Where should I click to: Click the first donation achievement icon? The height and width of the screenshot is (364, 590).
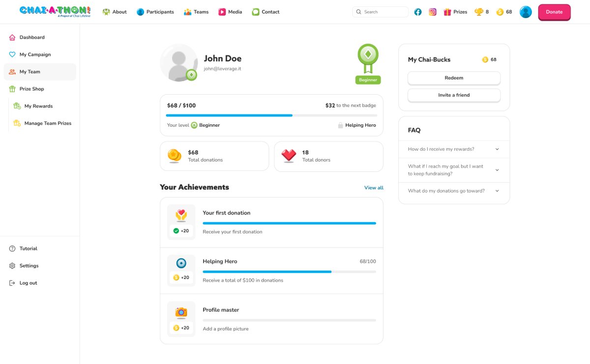181,215
